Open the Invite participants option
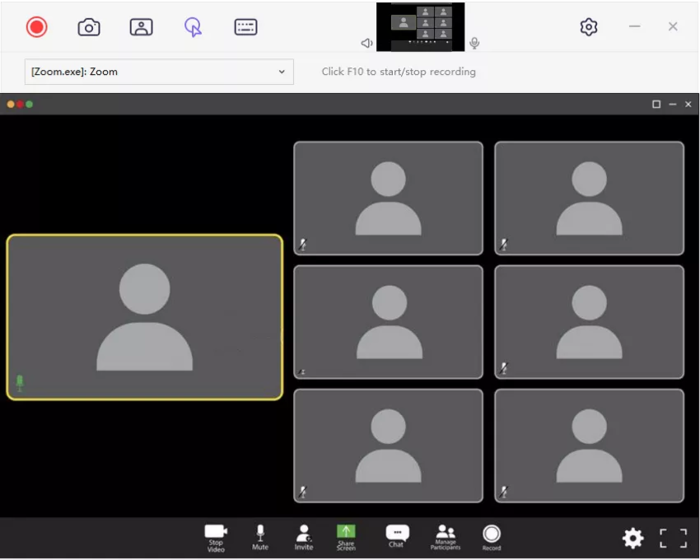Image resolution: width=700 pixels, height=560 pixels. (x=304, y=536)
